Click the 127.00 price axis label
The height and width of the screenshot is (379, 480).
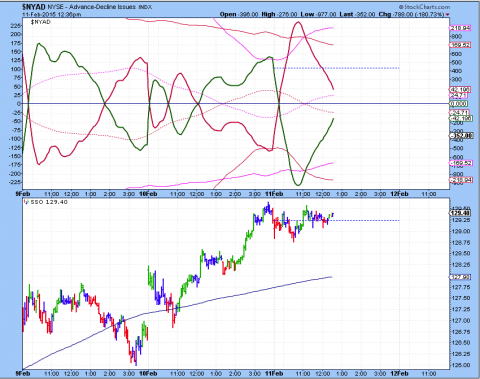click(x=460, y=321)
